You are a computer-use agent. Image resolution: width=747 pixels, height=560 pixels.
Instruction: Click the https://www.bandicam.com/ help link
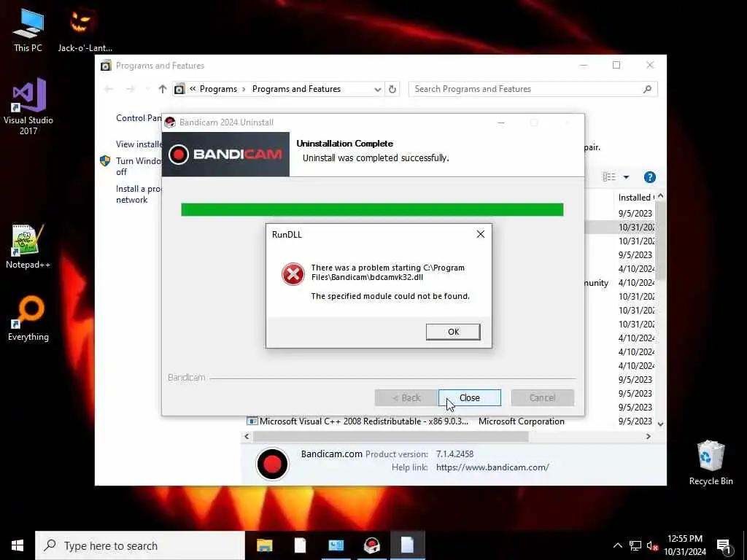(492, 467)
